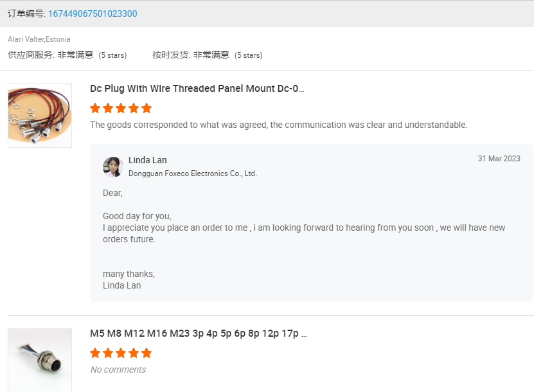Open the M5 M8 M12 M16 M23 product title
This screenshot has width=534, height=392.
pyautogui.click(x=198, y=334)
